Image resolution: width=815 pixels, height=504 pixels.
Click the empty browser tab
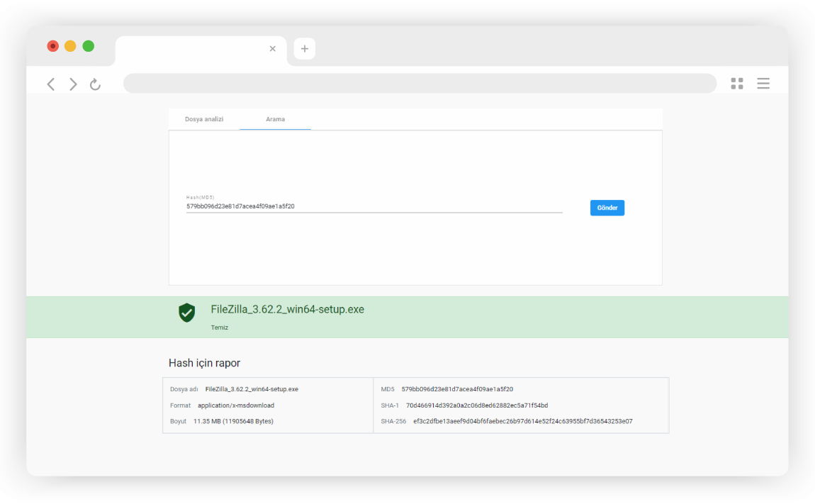[201, 50]
